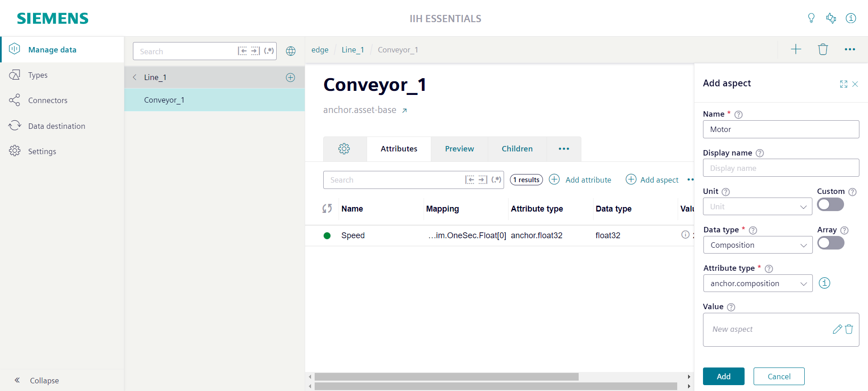Show help for Array toggle
The image size is (868, 391).
(844, 230)
